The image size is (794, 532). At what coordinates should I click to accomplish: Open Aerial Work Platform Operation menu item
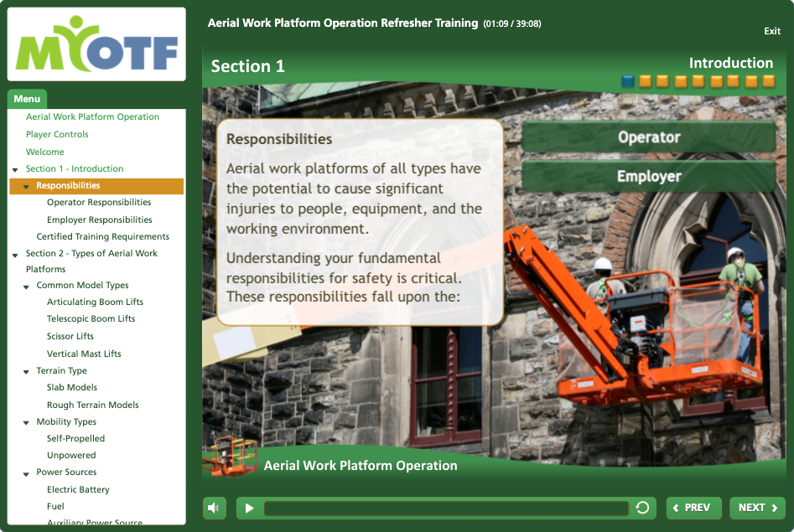[x=92, y=116]
